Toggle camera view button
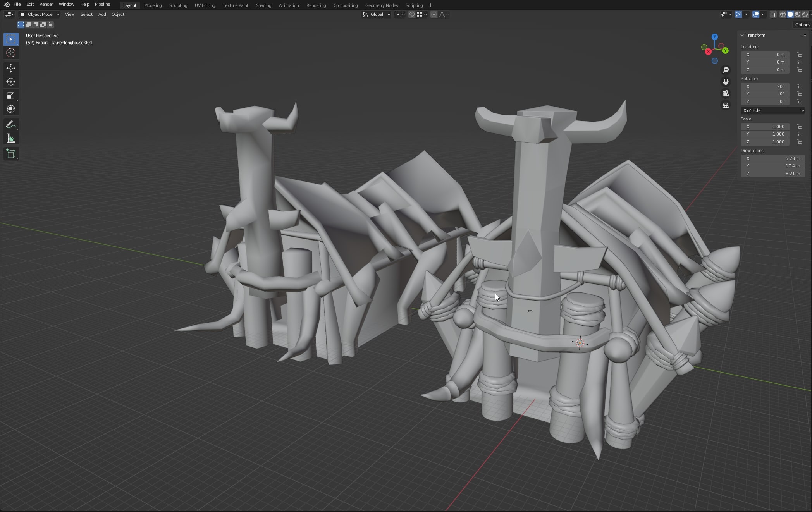 click(726, 94)
